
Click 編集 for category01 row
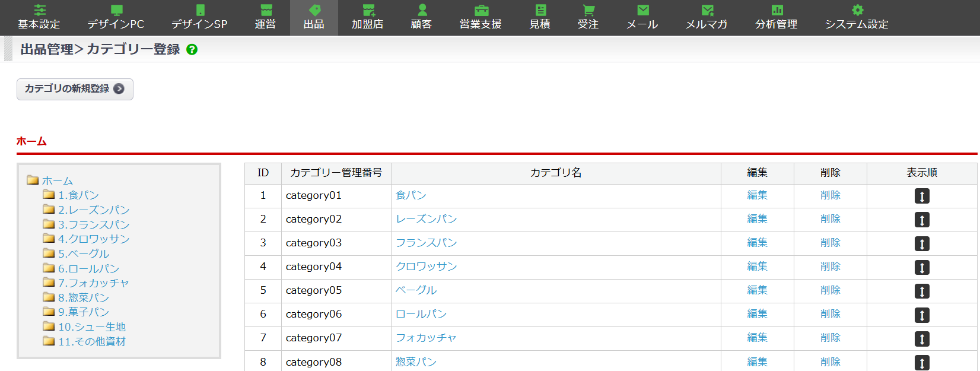[758, 195]
